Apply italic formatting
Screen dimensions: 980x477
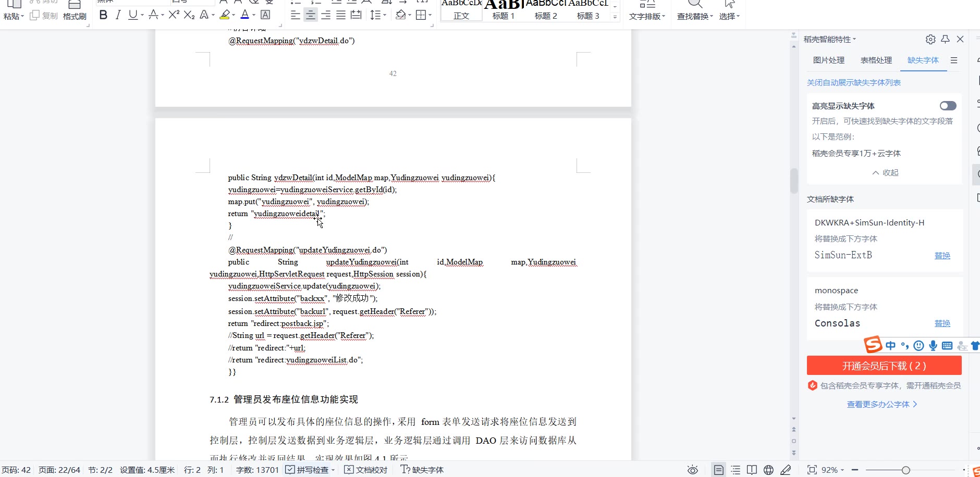pyautogui.click(x=118, y=15)
